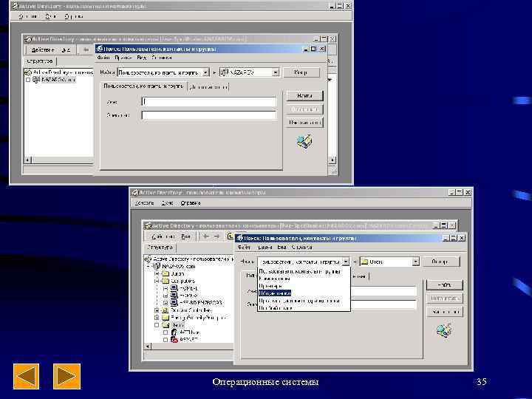Screen dimensions: 532x399
Task: Click right scroll arrow of horizontal scrollbar
Action: 332,160
